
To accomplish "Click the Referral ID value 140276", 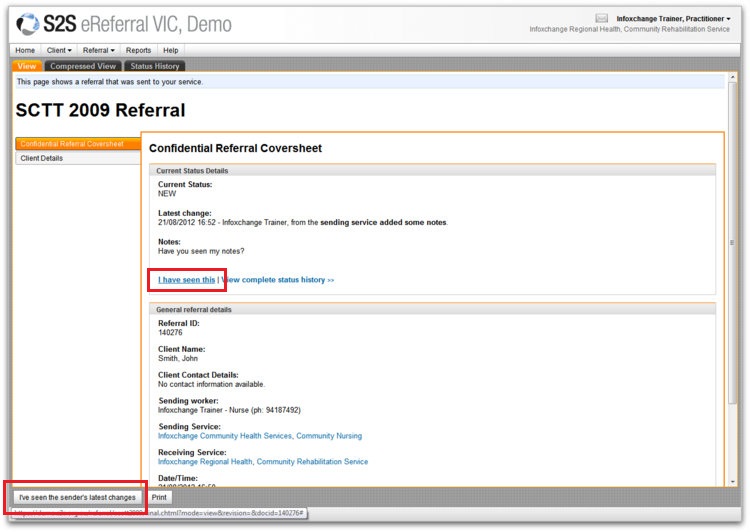I will click(170, 332).
